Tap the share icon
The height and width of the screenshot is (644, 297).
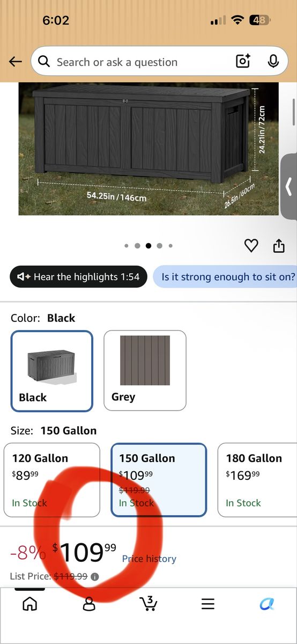tap(279, 246)
